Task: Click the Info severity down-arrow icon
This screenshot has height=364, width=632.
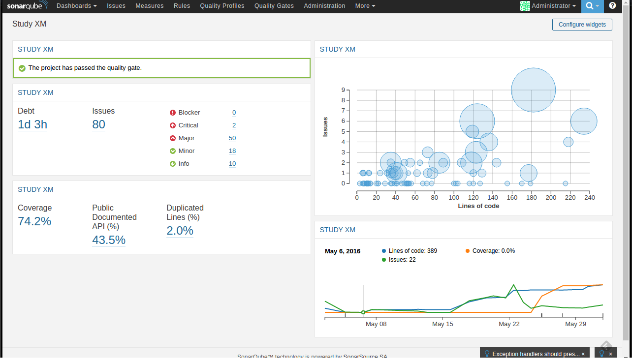Action: [x=173, y=164]
